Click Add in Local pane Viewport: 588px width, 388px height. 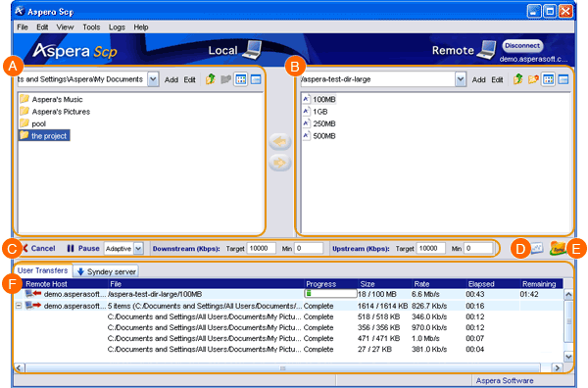point(171,79)
